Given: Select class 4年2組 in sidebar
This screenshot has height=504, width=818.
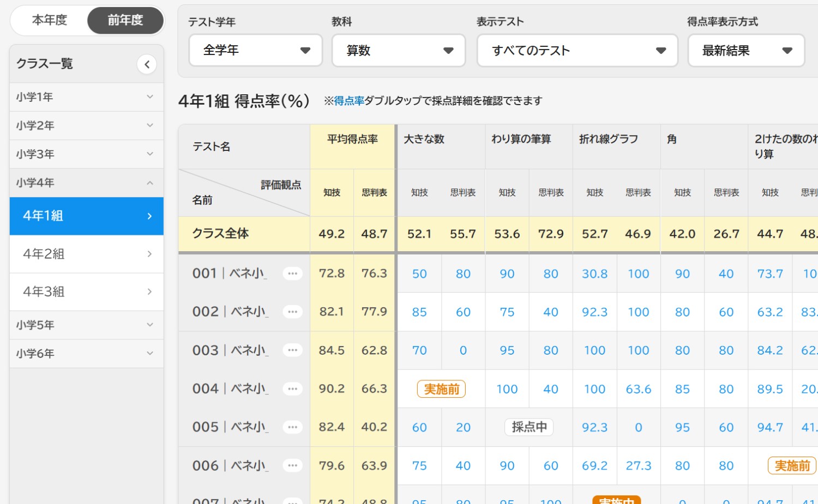Looking at the screenshot, I should pyautogui.click(x=86, y=254).
